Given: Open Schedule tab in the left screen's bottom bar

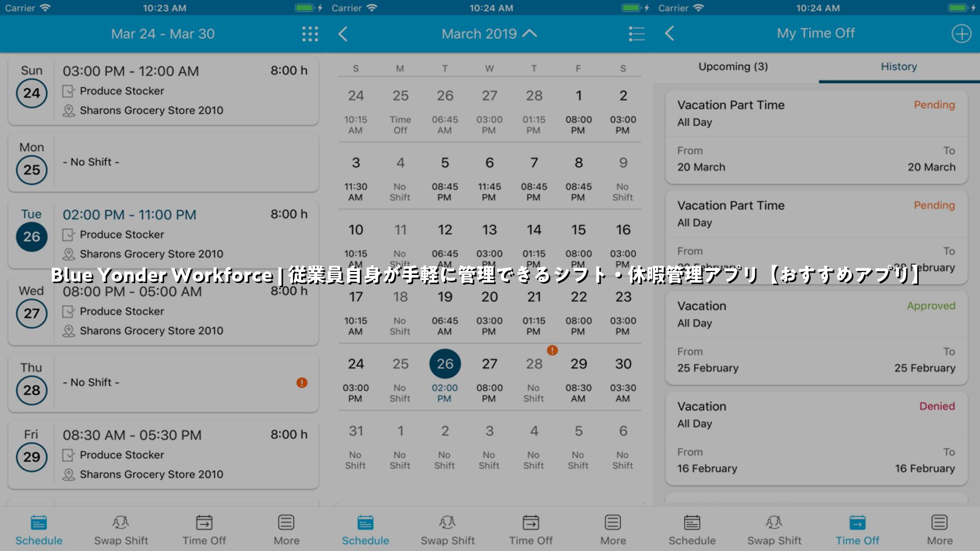Looking at the screenshot, I should point(39,531).
